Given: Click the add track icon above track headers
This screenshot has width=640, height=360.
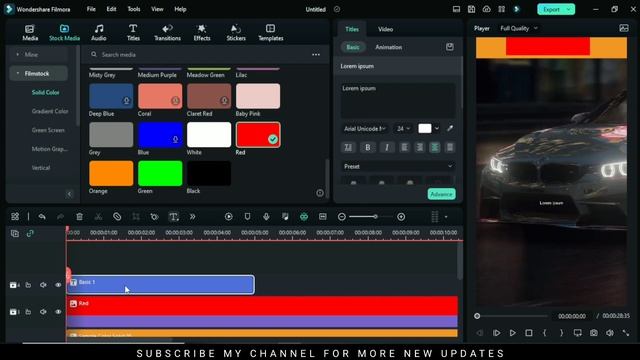Looking at the screenshot, I should 15,233.
